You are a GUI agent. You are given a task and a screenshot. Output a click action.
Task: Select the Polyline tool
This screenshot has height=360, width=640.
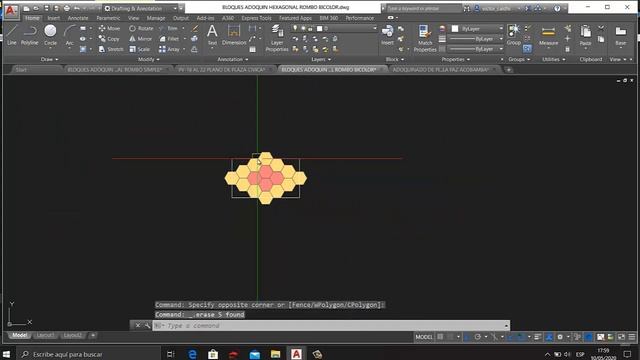pos(29,34)
